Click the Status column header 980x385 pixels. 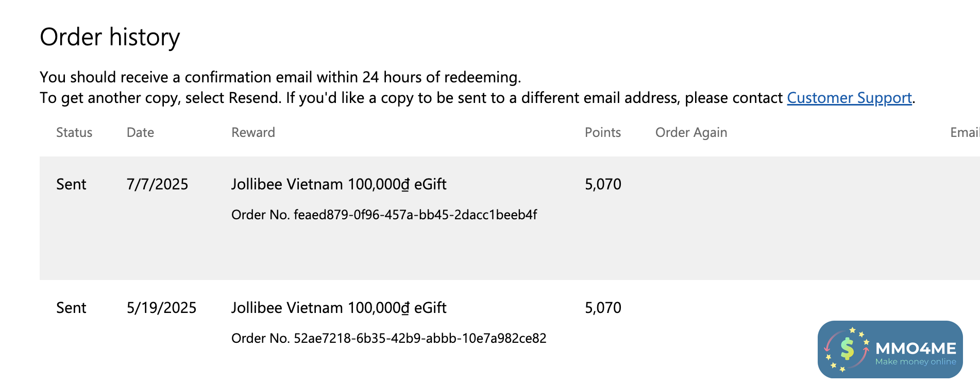coord(74,133)
